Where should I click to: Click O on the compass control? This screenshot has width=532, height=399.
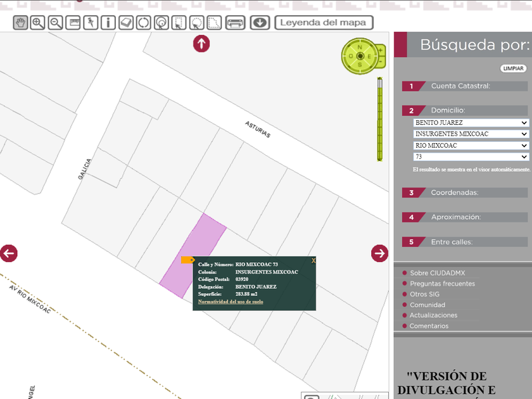point(351,56)
